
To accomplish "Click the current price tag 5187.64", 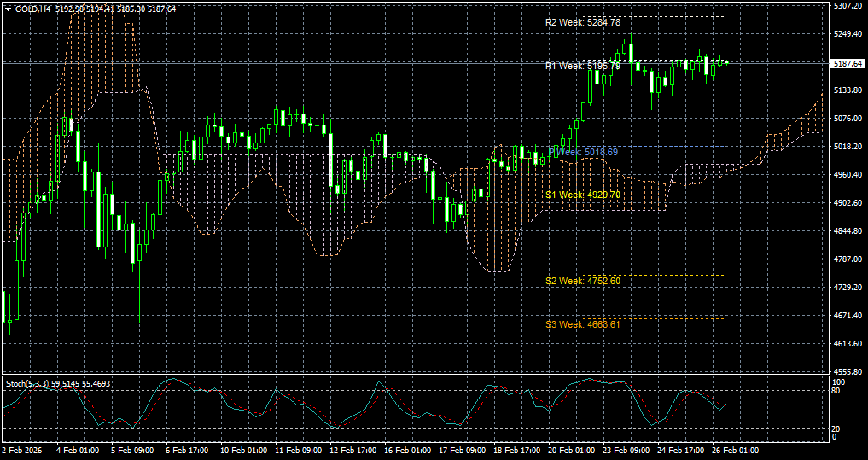I will click(x=848, y=64).
